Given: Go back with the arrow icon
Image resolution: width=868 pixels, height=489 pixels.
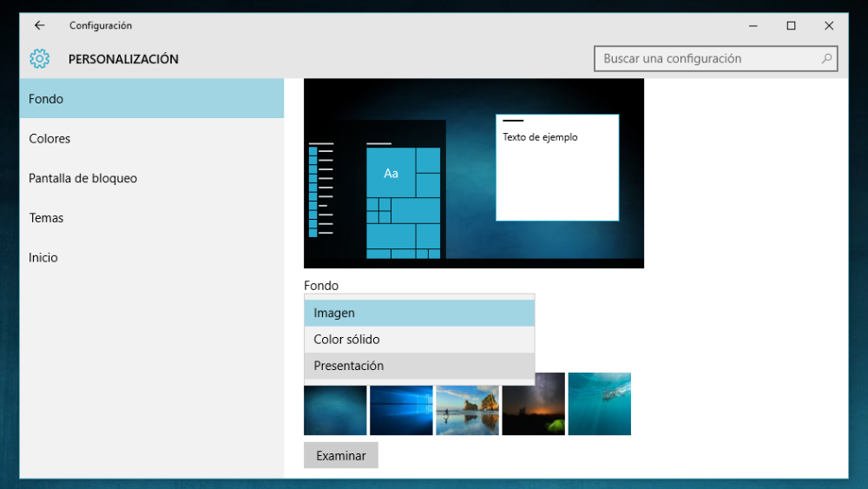Looking at the screenshot, I should click(39, 25).
